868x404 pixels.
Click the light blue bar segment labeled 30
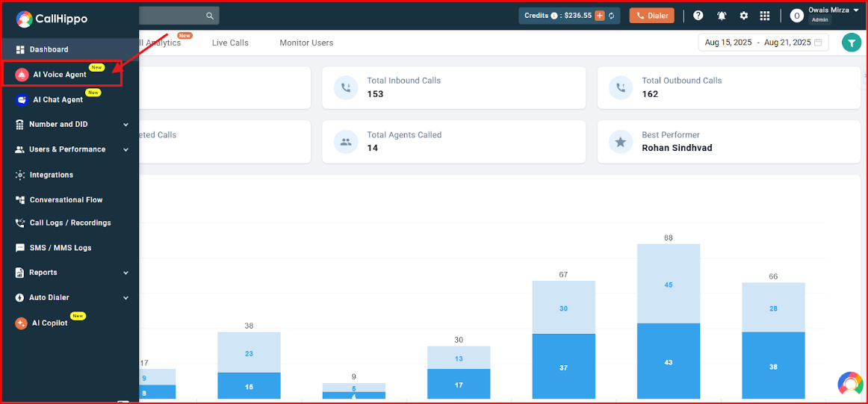pos(563,308)
